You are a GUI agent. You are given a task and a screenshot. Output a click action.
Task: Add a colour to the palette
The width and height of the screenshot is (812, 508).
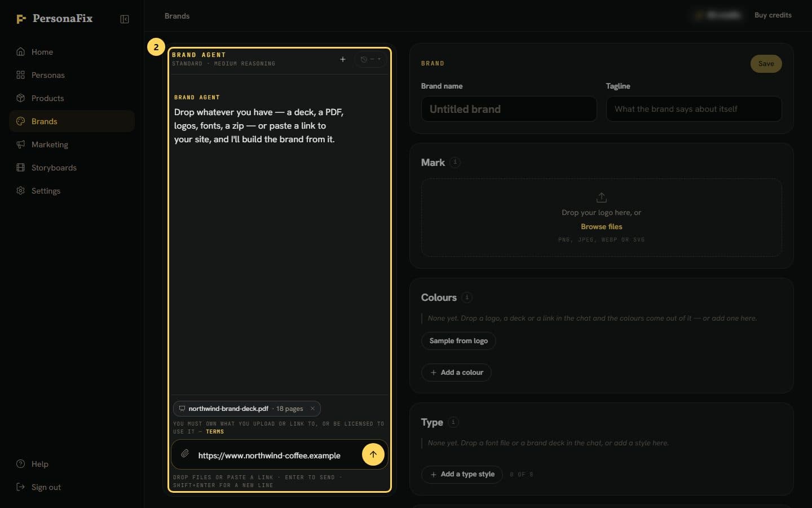(x=456, y=373)
